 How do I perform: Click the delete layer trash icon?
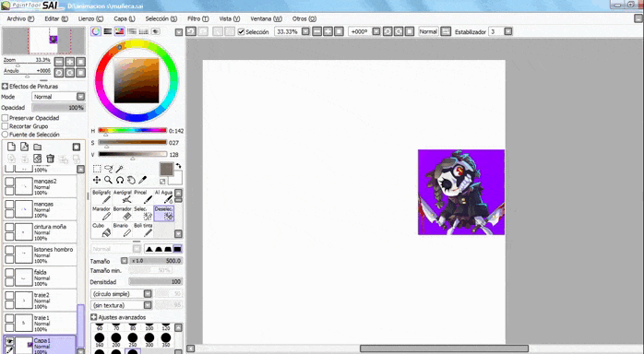(50, 159)
